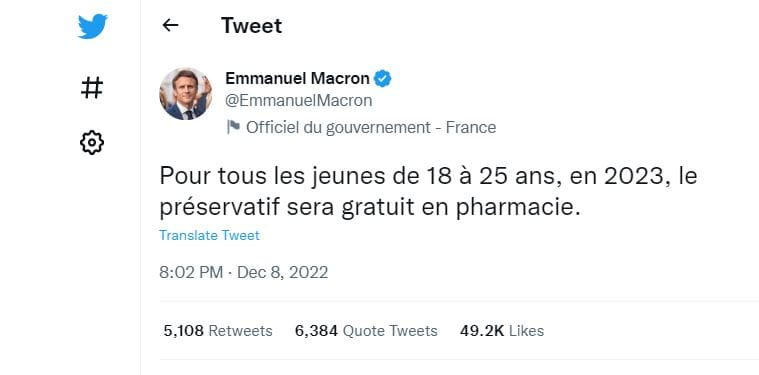
Task: Click the government flag icon
Action: (233, 127)
